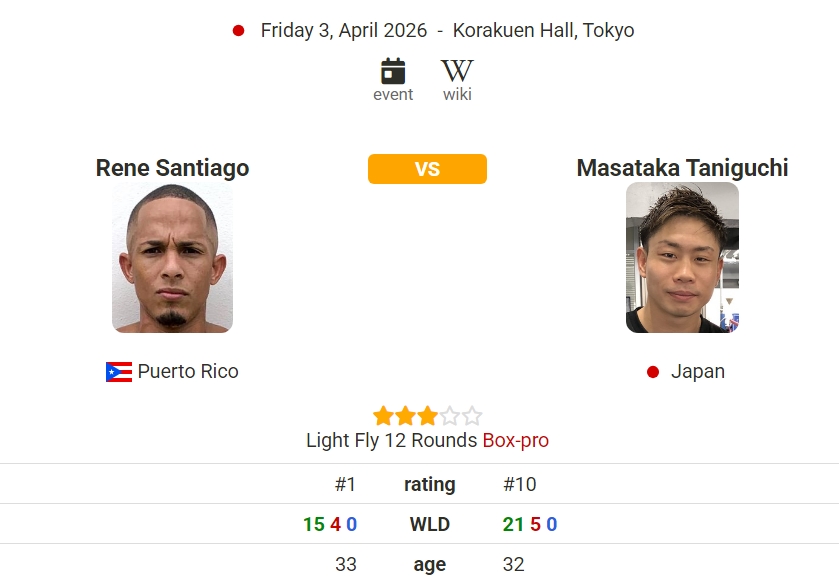This screenshot has width=839, height=582.
Task: Open Rene Santiago's photo
Action: click(171, 257)
